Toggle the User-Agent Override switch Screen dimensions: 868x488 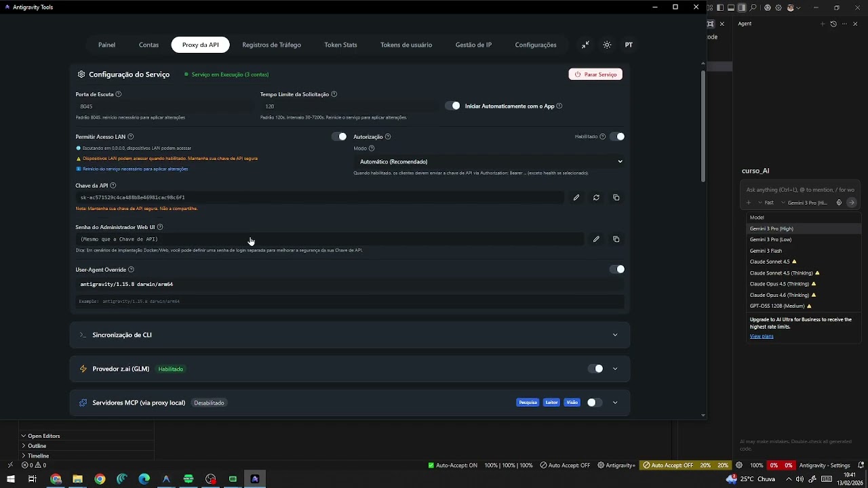[617, 270]
